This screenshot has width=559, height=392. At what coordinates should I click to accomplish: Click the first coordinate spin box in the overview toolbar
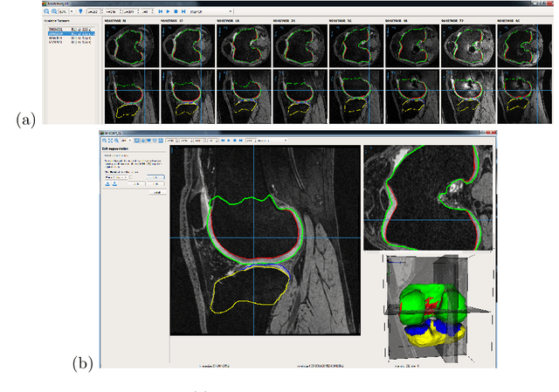click(95, 11)
